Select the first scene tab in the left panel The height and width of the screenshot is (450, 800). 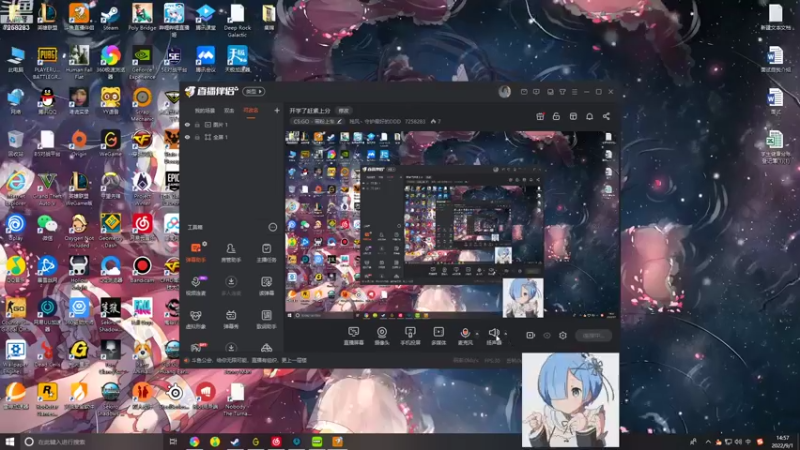(205, 110)
